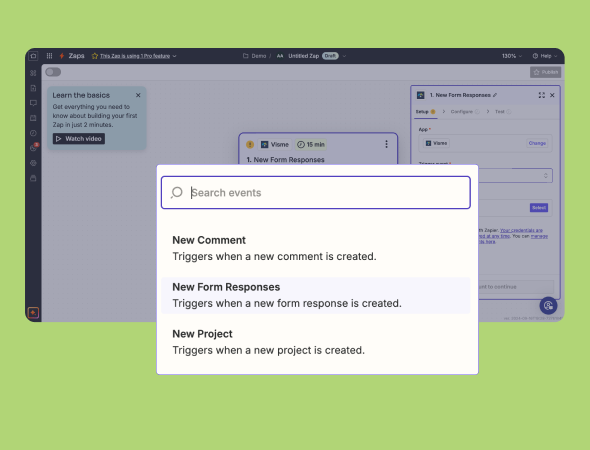Viewport: 590px width, 450px height.
Task: Switch to the Test tab
Action: click(503, 112)
